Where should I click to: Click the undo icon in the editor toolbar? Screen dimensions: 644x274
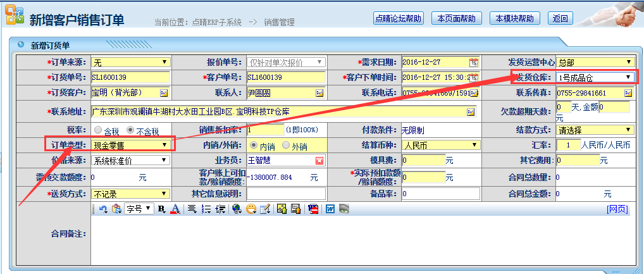pyautogui.click(x=103, y=209)
